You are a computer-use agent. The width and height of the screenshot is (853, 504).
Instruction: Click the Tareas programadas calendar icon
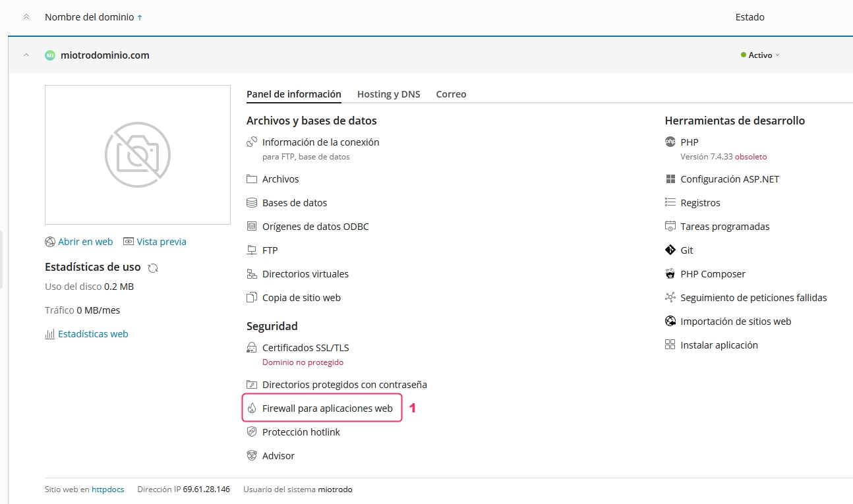pyautogui.click(x=670, y=227)
